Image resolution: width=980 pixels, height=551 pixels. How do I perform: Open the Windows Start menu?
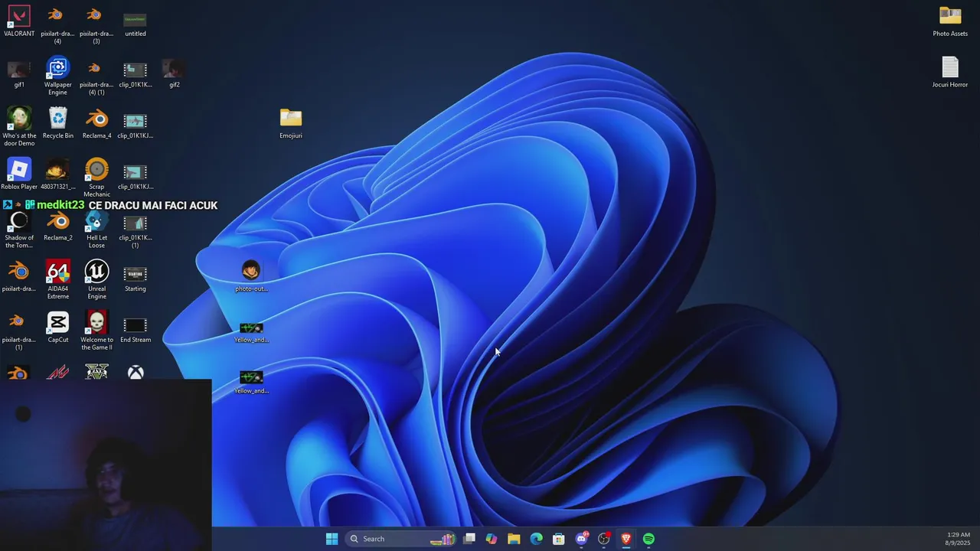coord(332,539)
